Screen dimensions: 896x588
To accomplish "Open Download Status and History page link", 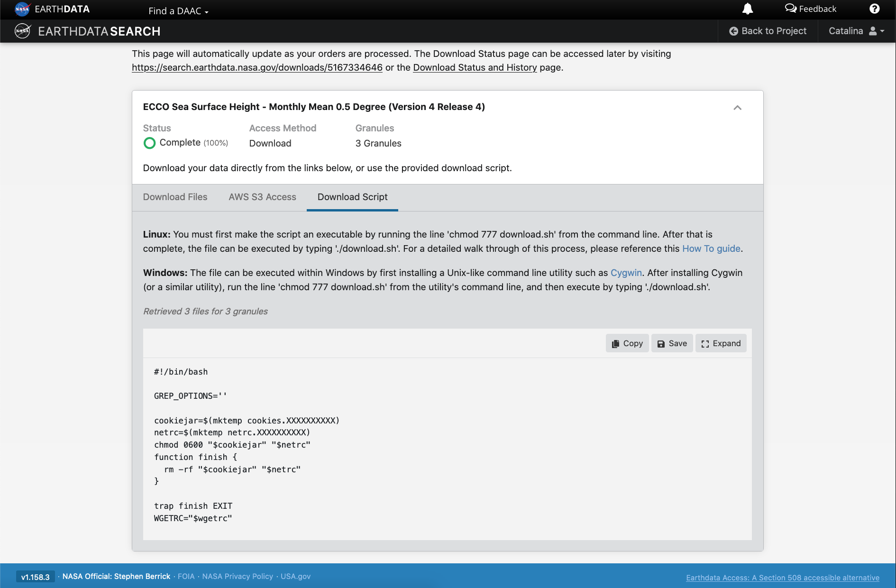I will 475,68.
